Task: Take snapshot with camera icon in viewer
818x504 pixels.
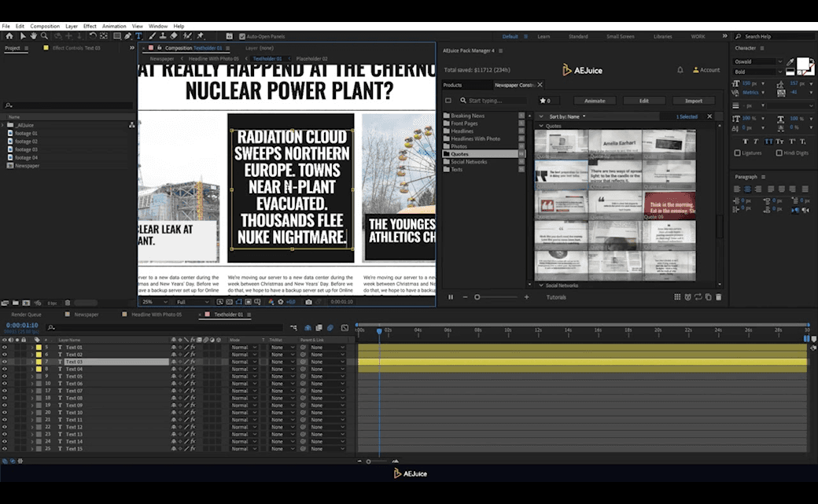Action: (x=309, y=302)
